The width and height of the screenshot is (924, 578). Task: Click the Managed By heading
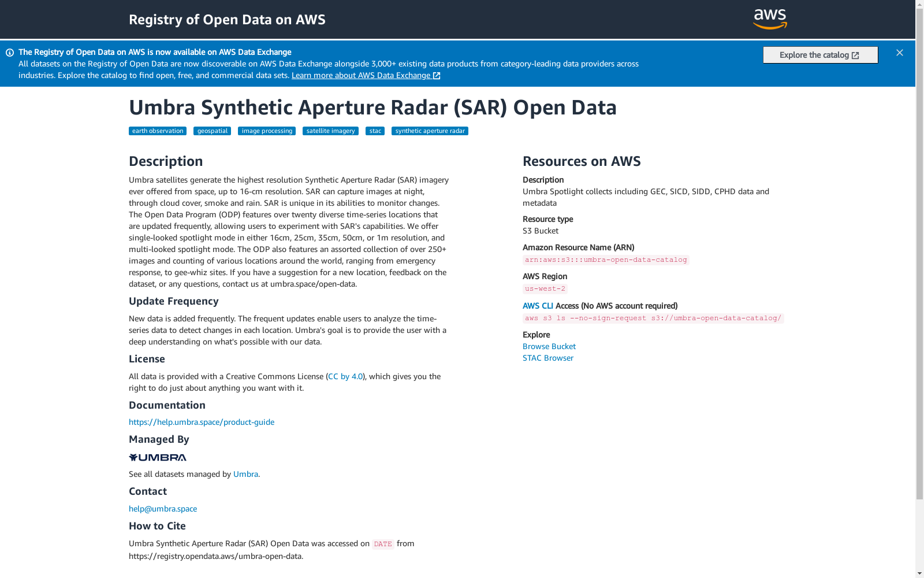(159, 439)
